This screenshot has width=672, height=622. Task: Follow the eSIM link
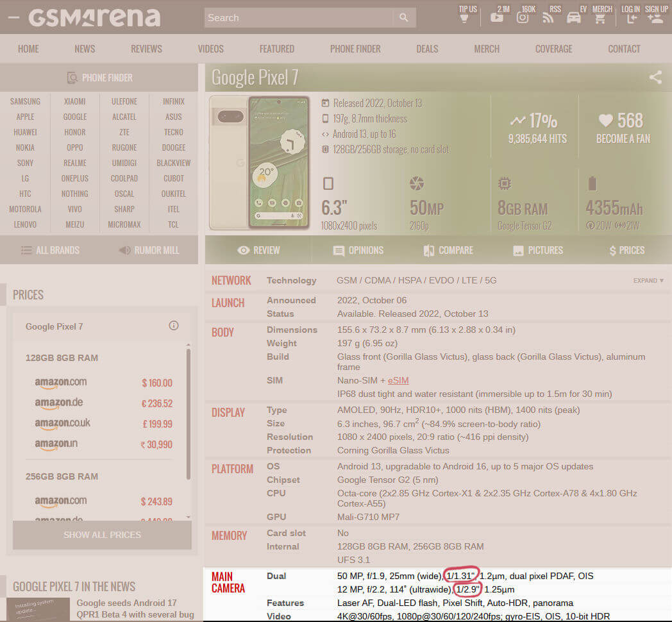[398, 381]
